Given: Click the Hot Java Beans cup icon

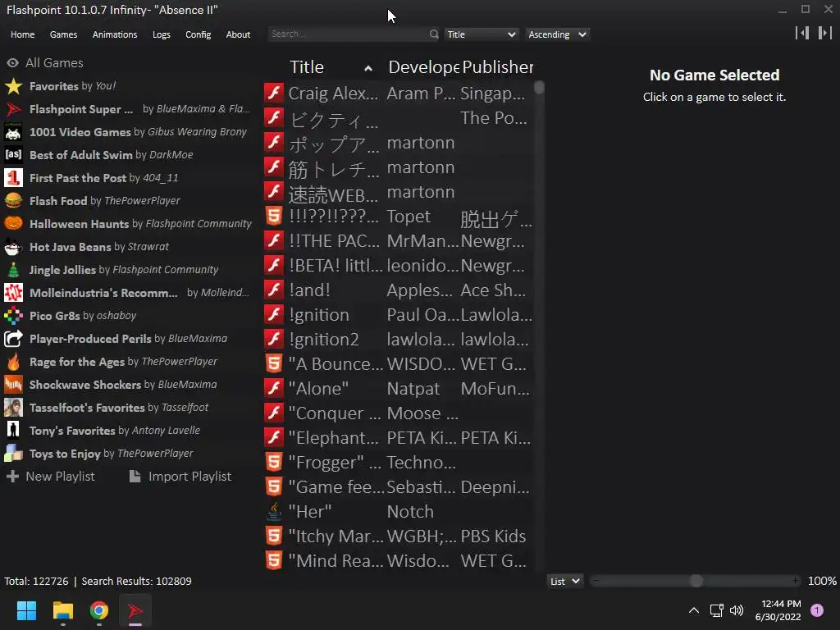Looking at the screenshot, I should [13, 246].
